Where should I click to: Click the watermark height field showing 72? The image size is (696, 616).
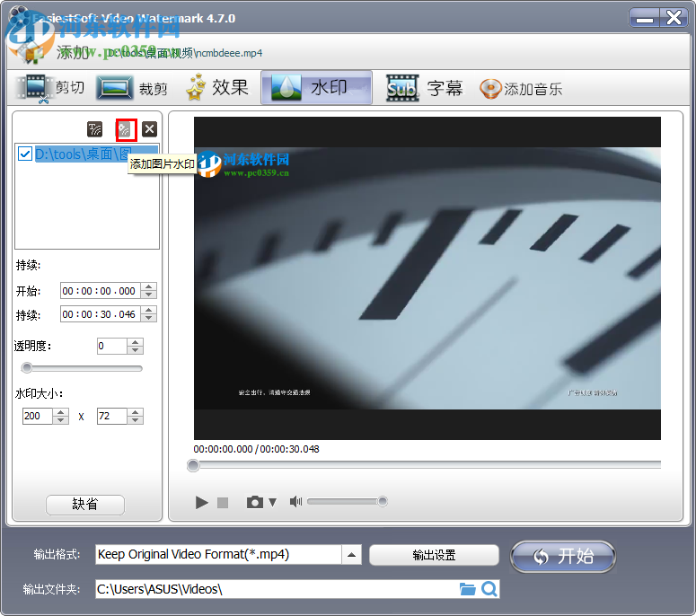point(112,417)
